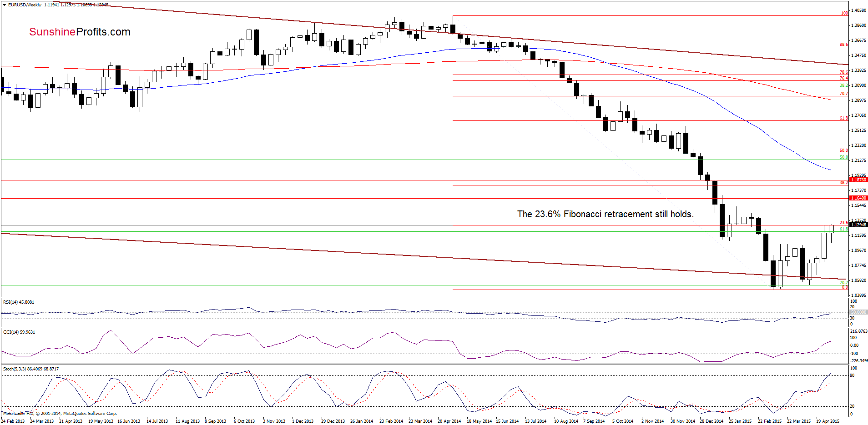Click the Fibonacci 88.6 level label
The height and width of the screenshot is (425, 868).
(844, 45)
